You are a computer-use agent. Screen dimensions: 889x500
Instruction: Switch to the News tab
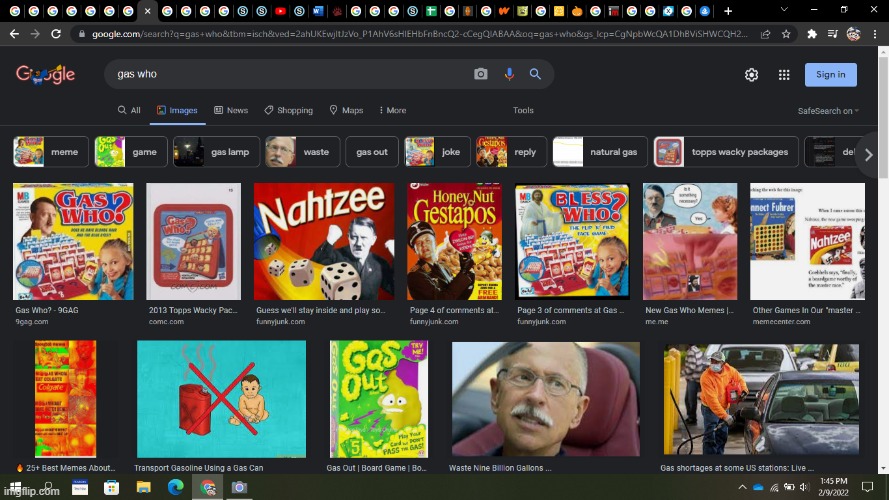point(230,110)
